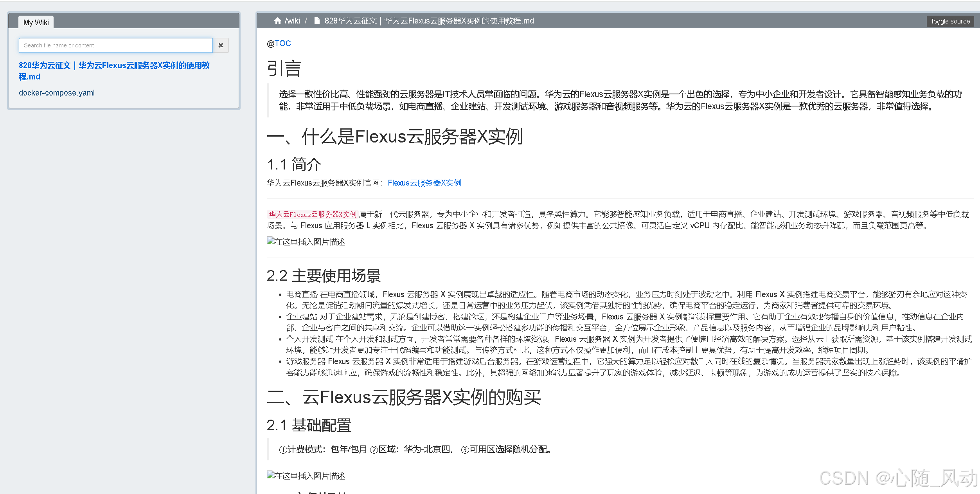
Task: Clear the search box with X button
Action: pos(221,45)
